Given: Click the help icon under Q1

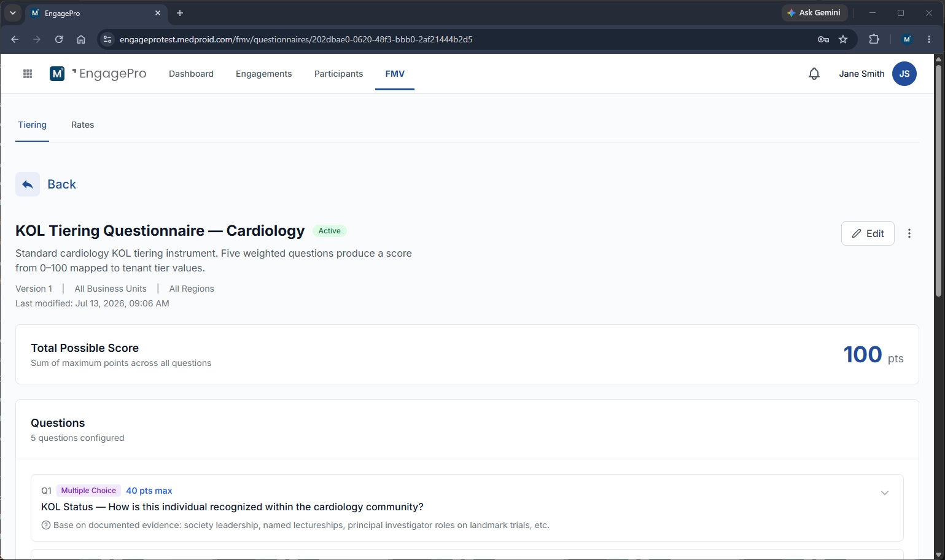Looking at the screenshot, I should 46,525.
